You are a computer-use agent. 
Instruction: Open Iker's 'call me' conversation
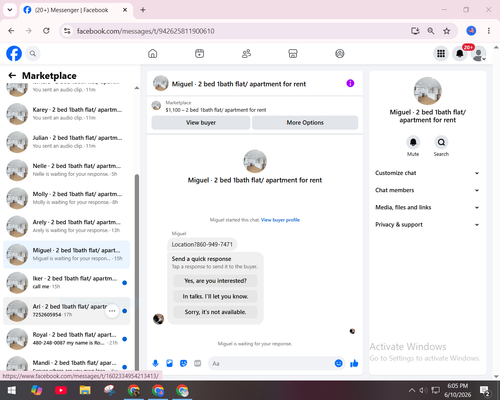[67, 283]
